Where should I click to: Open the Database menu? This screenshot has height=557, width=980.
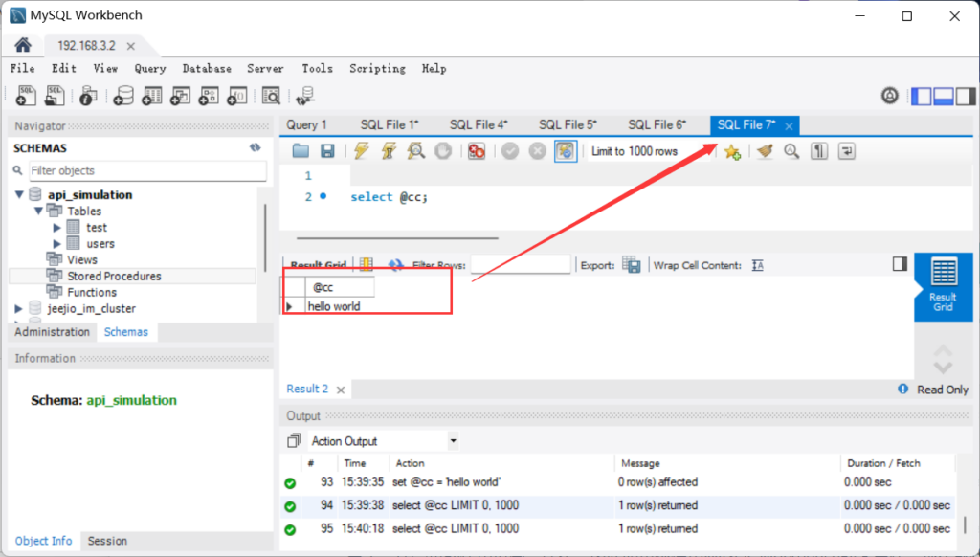tap(207, 68)
